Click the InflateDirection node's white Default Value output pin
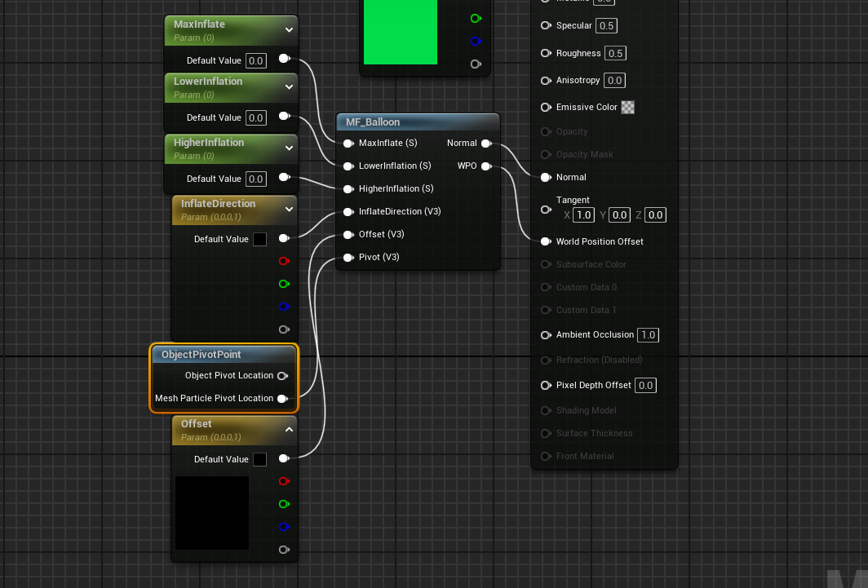 point(285,238)
